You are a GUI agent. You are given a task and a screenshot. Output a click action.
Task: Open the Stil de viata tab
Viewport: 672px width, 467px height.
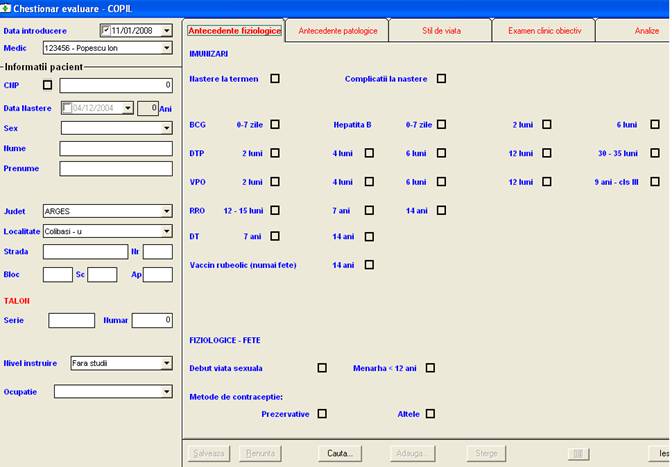[441, 32]
